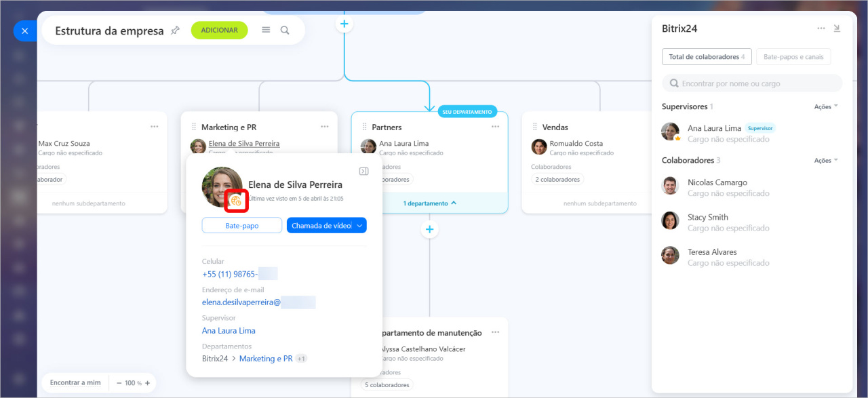Click the Bate-papo button in popup
The height and width of the screenshot is (398, 868).
(x=241, y=225)
